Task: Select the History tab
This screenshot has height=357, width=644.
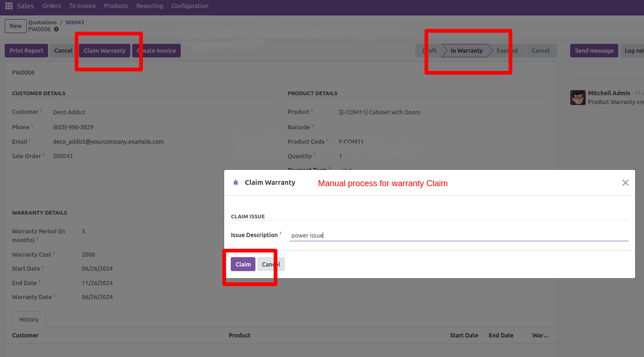Action: click(x=29, y=320)
